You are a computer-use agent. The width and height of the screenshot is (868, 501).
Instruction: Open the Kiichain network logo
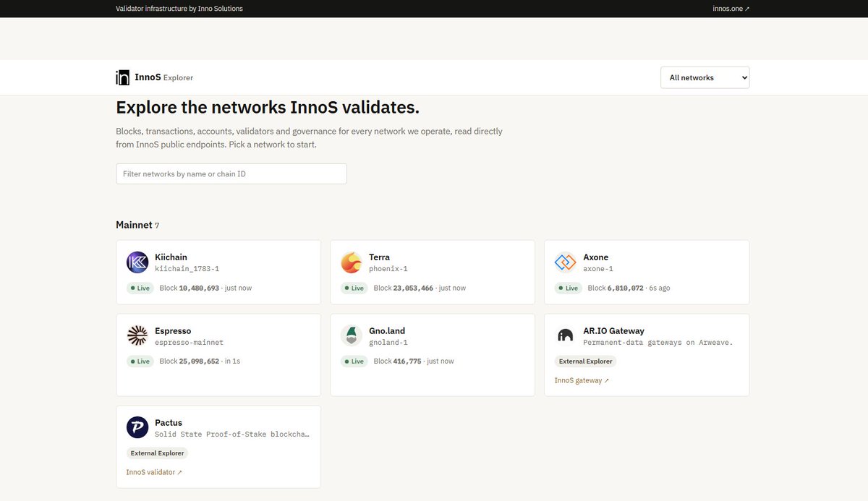coord(137,262)
